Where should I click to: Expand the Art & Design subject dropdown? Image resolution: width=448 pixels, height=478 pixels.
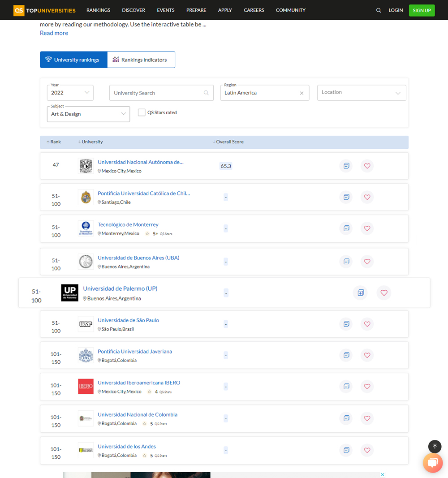click(x=88, y=114)
